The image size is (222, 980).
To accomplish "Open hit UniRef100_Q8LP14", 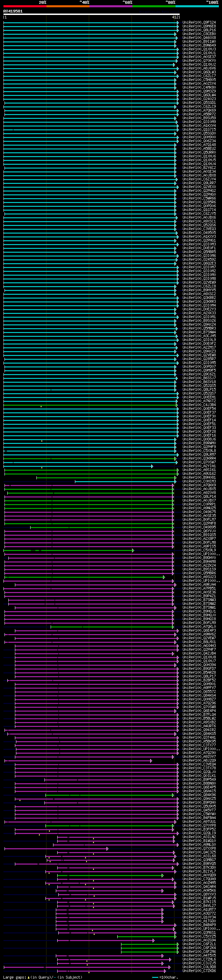I will tap(199, 496).
